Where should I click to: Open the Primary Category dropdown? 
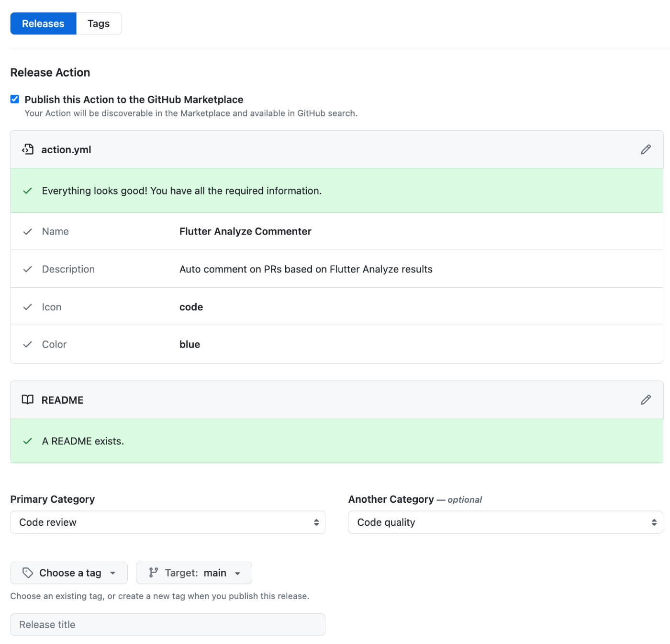pyautogui.click(x=167, y=522)
